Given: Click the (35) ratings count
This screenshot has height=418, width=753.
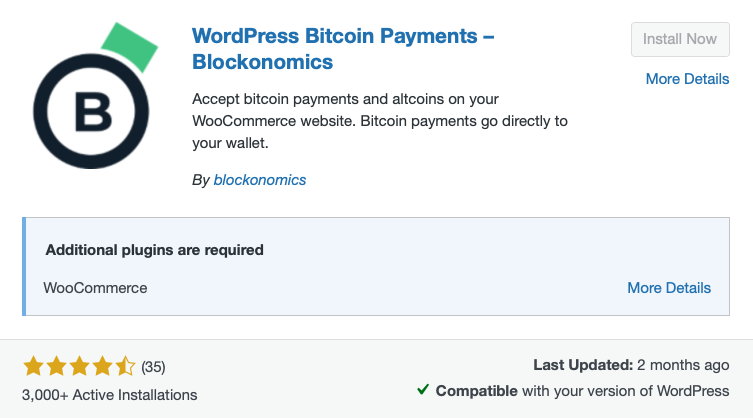Looking at the screenshot, I should tap(153, 366).
